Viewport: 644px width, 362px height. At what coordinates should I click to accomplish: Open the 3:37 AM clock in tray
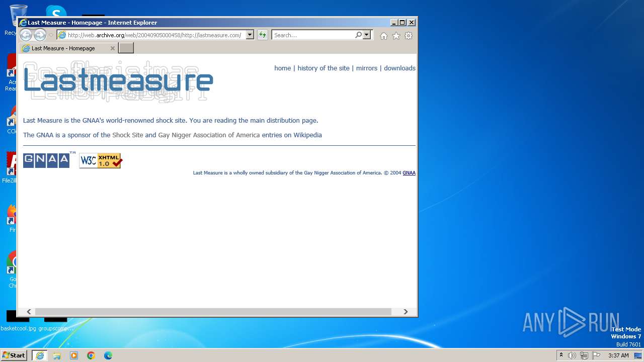[618, 355]
